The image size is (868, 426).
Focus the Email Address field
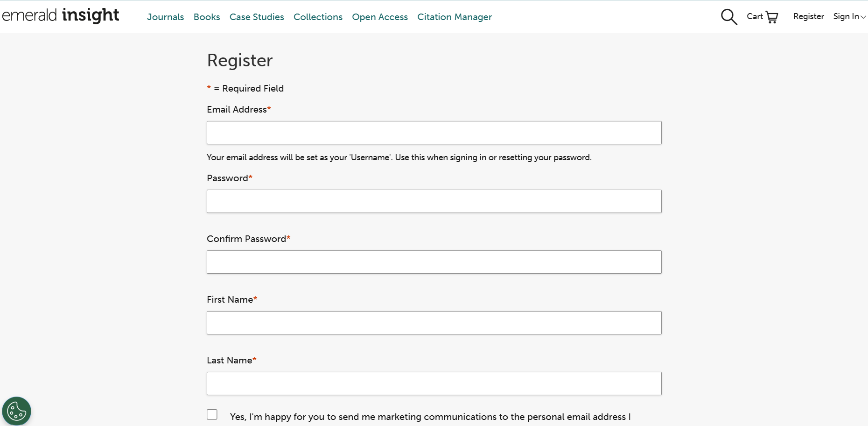pos(434,133)
